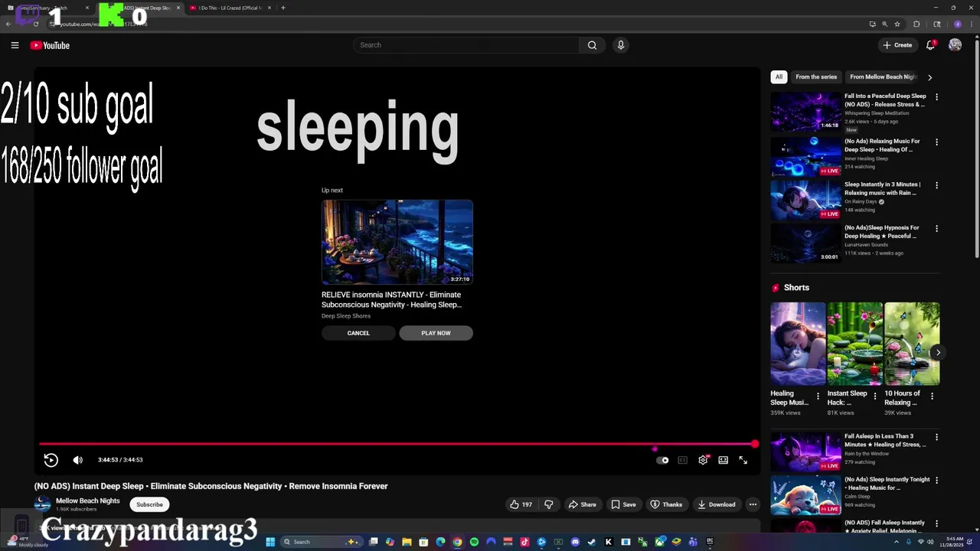The height and width of the screenshot is (551, 980).
Task: Toggle closed captions CC button
Action: coord(682,460)
